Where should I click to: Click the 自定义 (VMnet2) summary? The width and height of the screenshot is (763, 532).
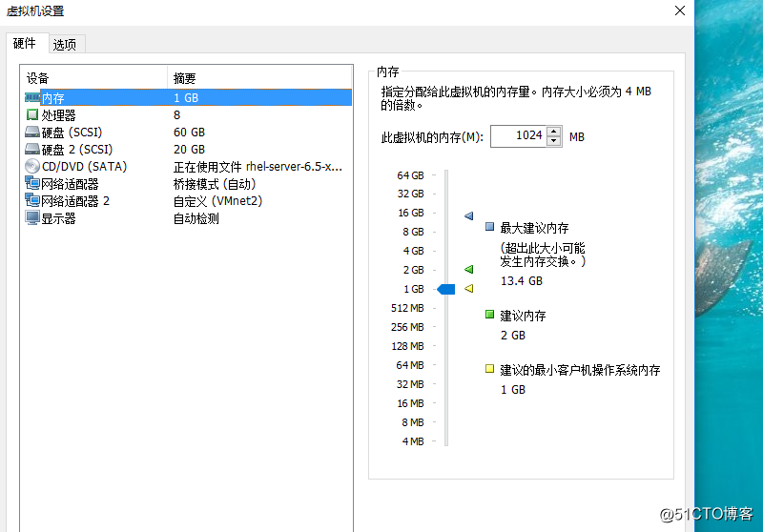(218, 201)
